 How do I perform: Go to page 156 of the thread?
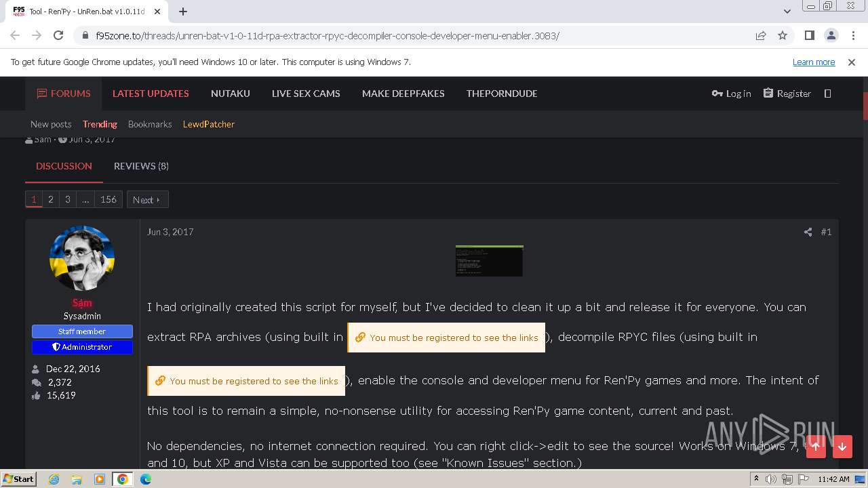pyautogui.click(x=108, y=199)
